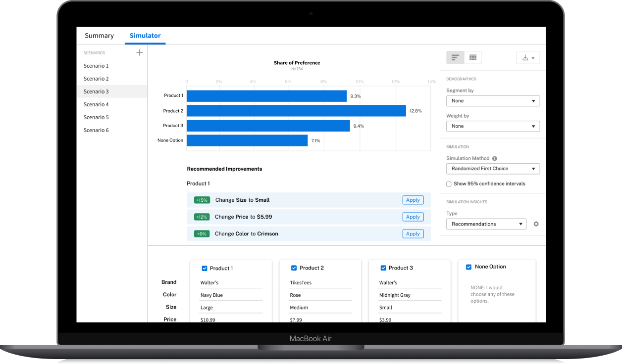
Task: Open the Segment by dropdown
Action: pos(493,101)
